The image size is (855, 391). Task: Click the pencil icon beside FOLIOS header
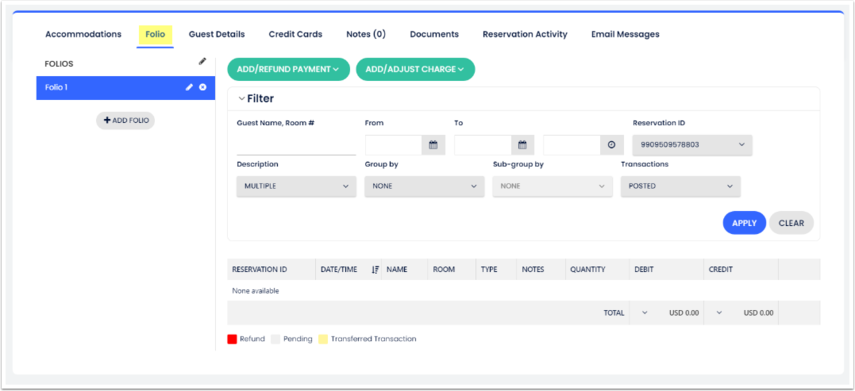click(x=202, y=62)
